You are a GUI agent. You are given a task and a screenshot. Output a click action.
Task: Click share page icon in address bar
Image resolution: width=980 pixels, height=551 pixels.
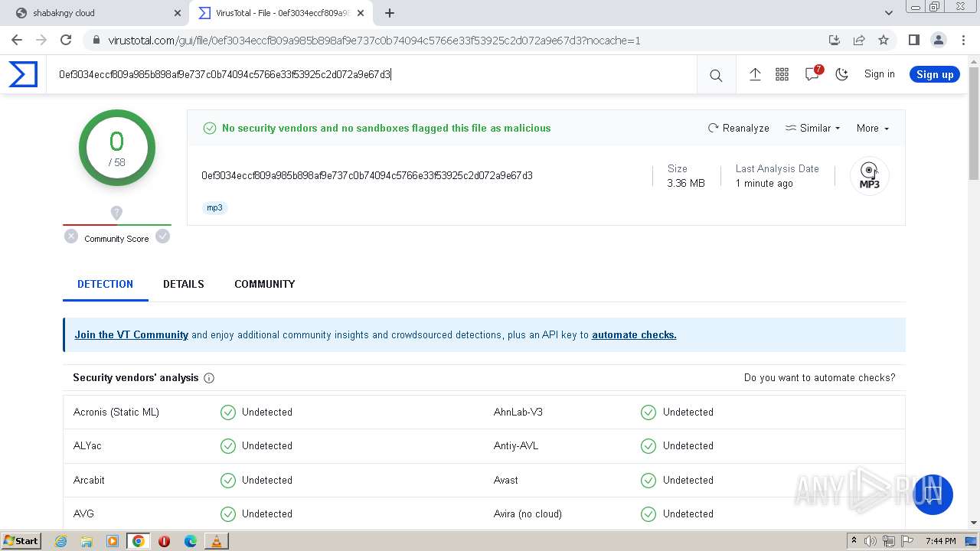859,40
